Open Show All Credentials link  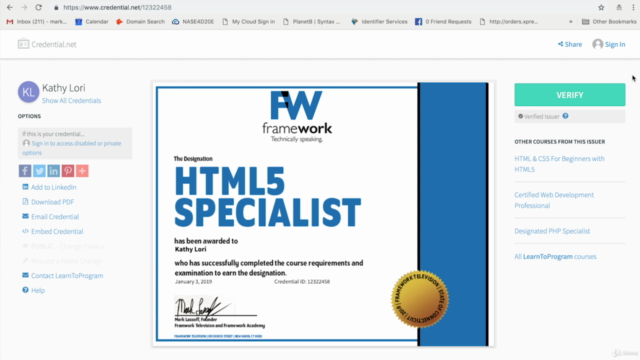(x=71, y=100)
